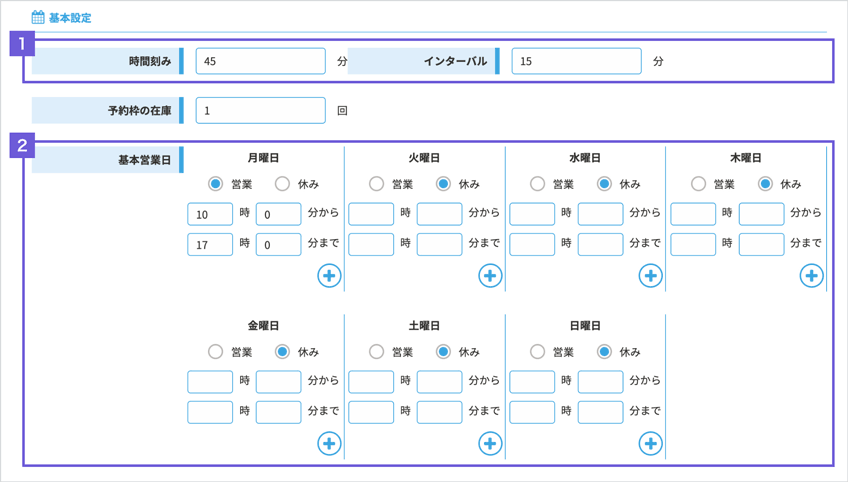Click 土曜日 end hour field

(x=371, y=412)
